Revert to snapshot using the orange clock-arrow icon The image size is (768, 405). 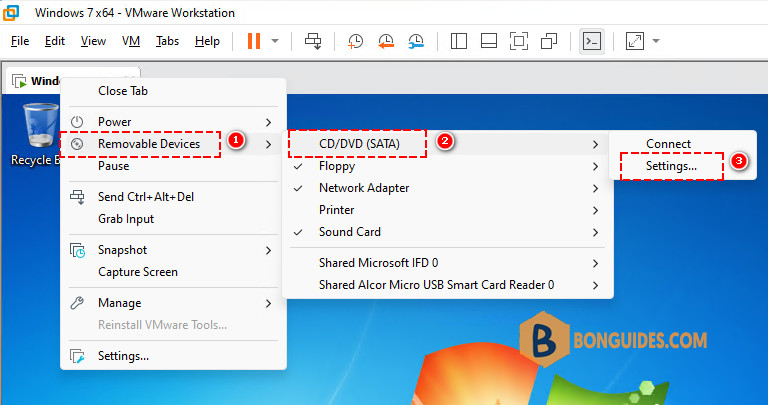[x=386, y=41]
